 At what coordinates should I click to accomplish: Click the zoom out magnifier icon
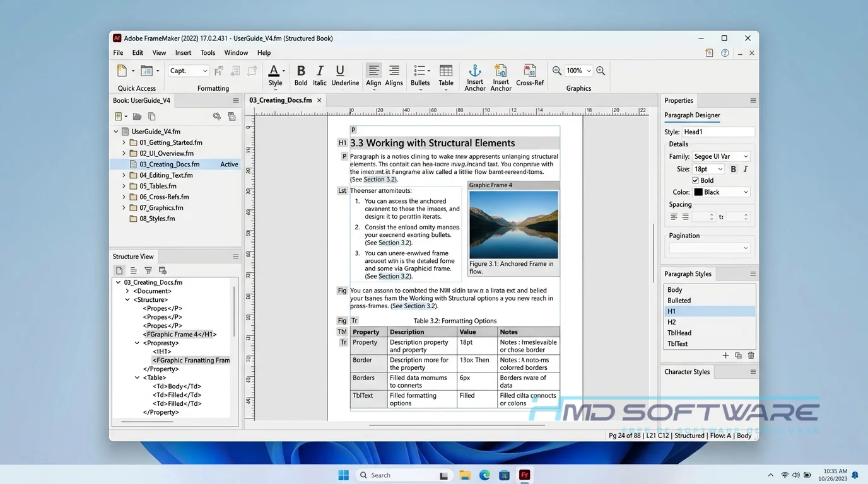557,71
